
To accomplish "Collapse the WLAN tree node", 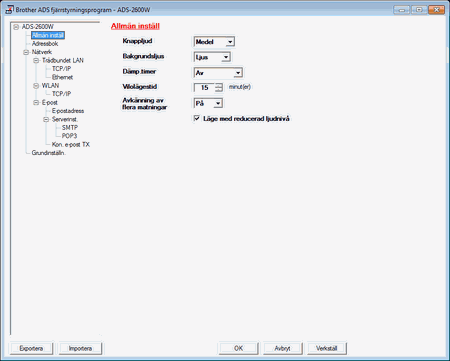I will 36,86.
